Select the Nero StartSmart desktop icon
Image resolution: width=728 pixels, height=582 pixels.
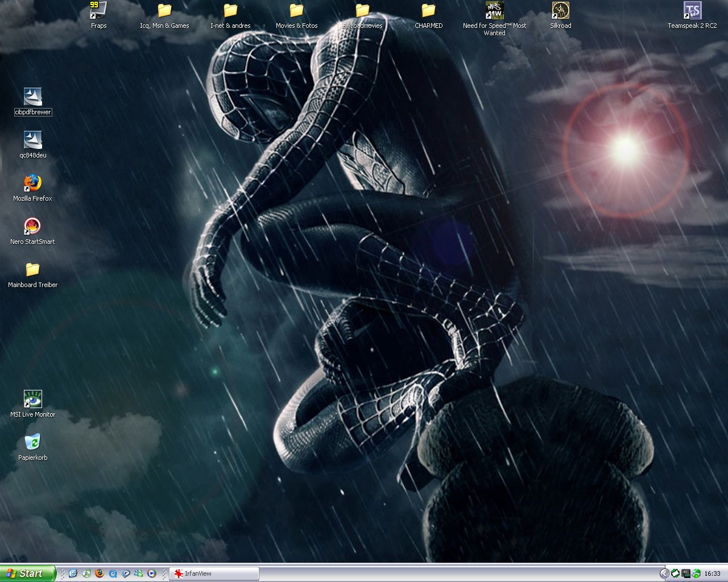tap(32, 227)
